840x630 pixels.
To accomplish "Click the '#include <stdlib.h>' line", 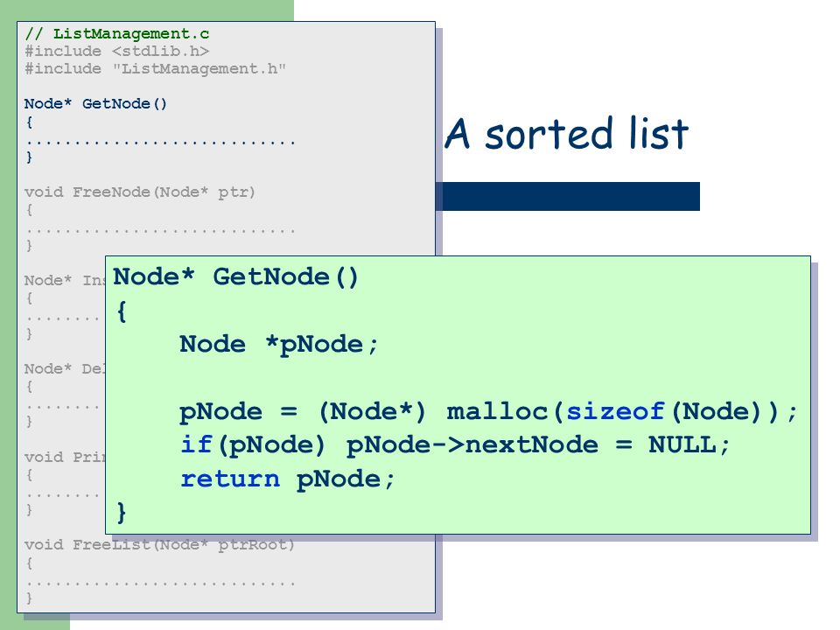I will click(116, 52).
